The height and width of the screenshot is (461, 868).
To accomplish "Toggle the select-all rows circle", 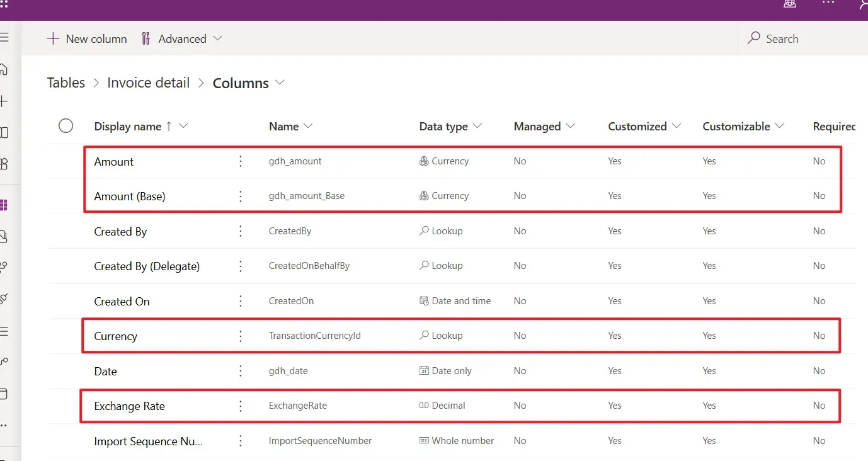I will pyautogui.click(x=66, y=126).
